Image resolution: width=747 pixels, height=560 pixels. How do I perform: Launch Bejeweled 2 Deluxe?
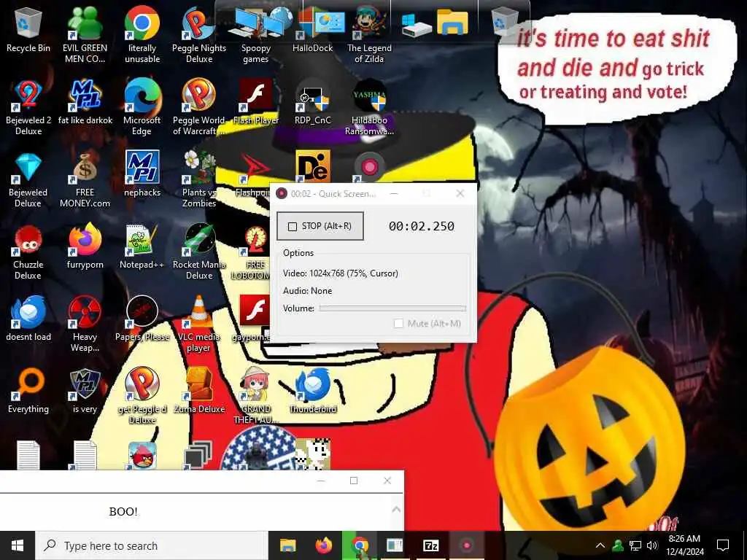(x=28, y=107)
